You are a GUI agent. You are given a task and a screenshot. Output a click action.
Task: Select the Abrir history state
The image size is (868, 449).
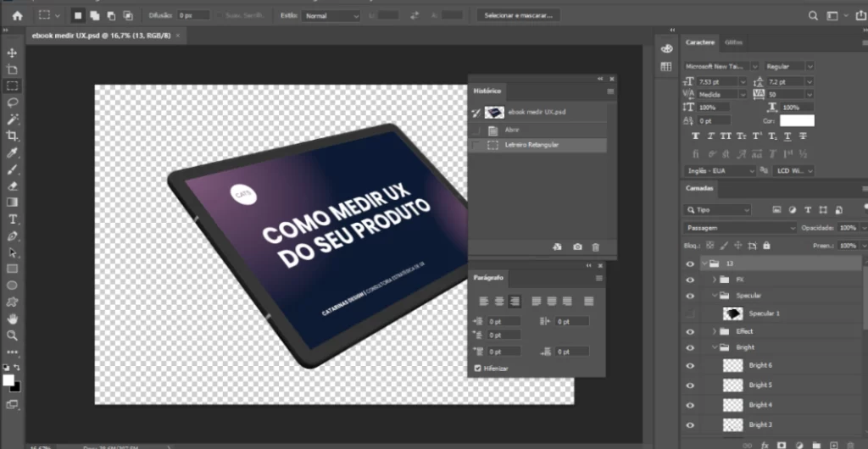(513, 130)
